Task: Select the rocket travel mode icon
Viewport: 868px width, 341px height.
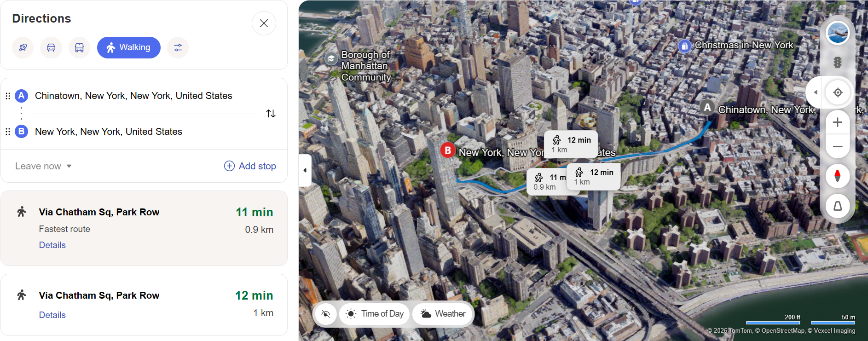Action: point(23,47)
